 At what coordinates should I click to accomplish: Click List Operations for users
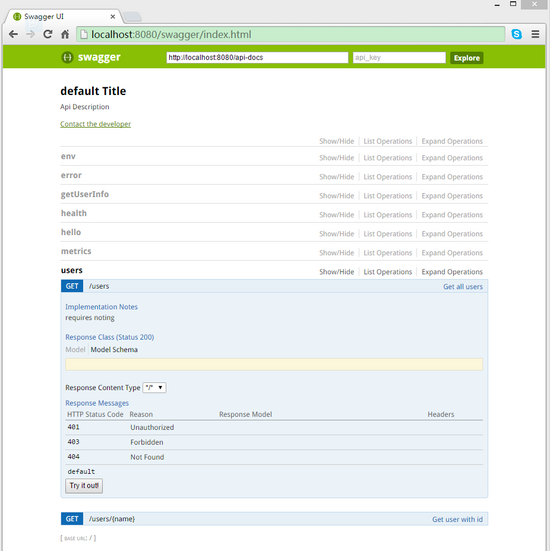(388, 272)
